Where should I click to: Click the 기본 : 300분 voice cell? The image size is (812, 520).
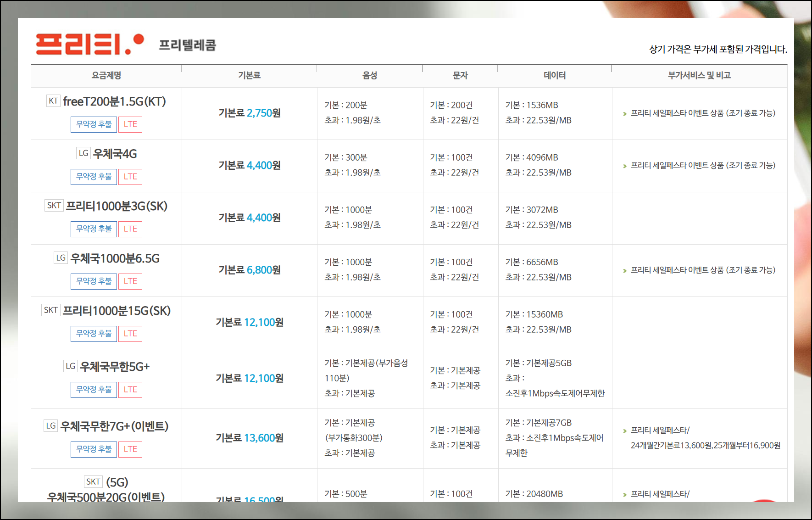346,157
